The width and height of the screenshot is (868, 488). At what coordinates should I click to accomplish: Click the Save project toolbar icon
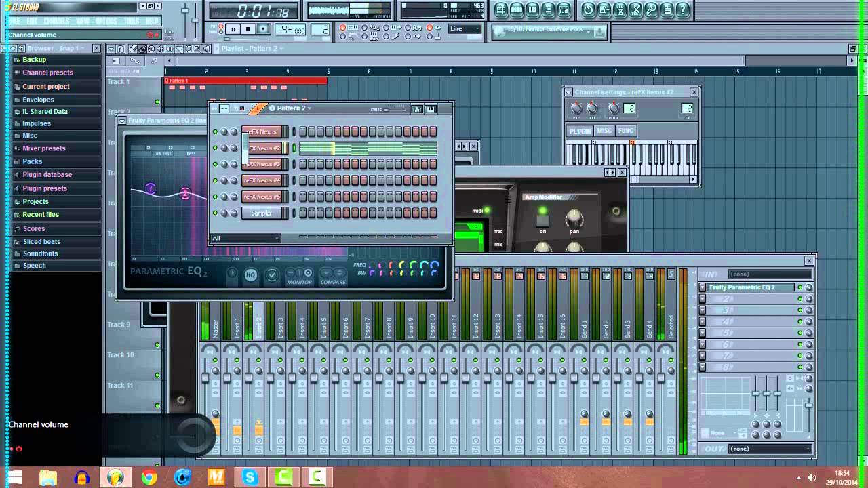[x=604, y=9]
